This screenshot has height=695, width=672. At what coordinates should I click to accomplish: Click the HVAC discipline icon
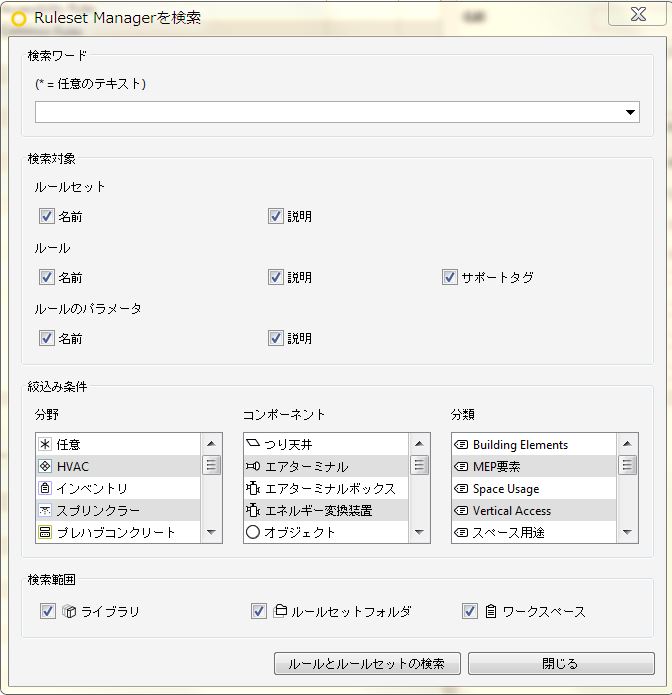click(x=45, y=466)
